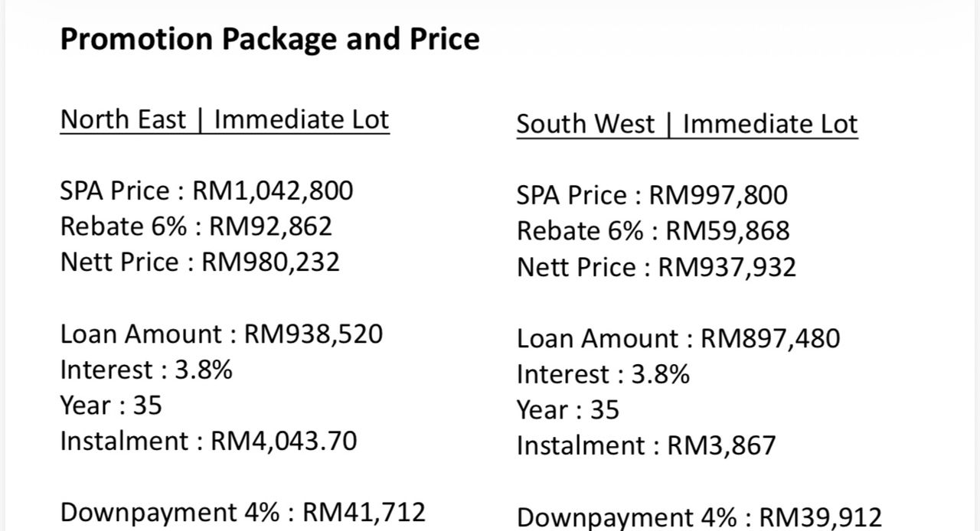
Task: Select South West Interest 3.8% text
Action: pyautogui.click(x=603, y=374)
